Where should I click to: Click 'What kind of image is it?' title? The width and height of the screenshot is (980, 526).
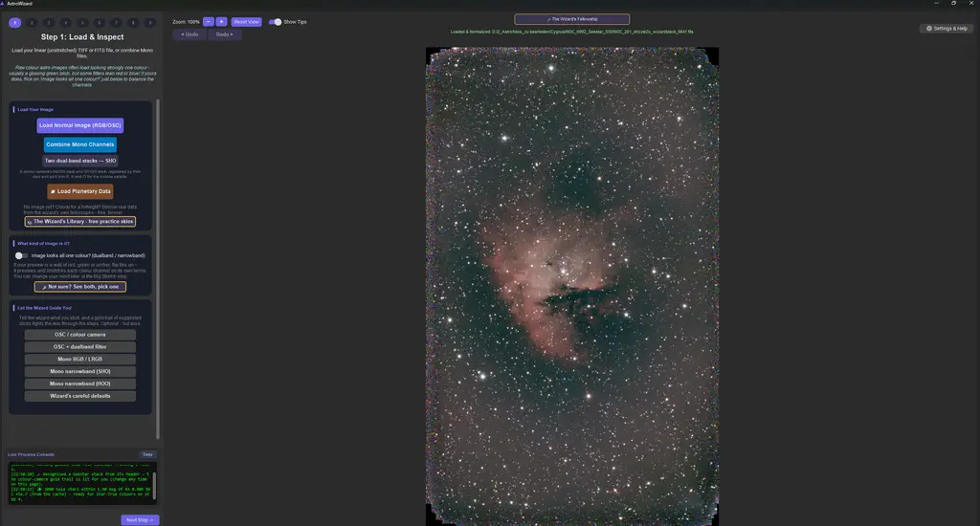pyautogui.click(x=43, y=244)
